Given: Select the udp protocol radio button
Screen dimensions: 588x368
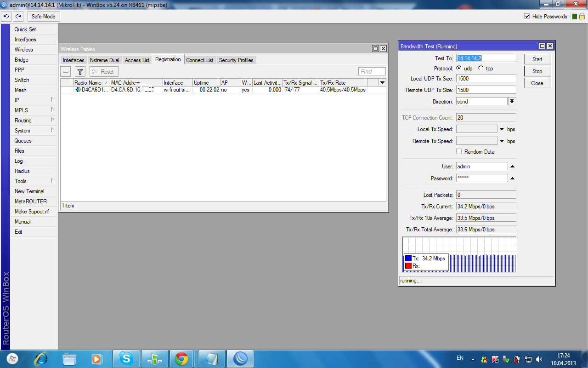Looking at the screenshot, I should pyautogui.click(x=459, y=68).
